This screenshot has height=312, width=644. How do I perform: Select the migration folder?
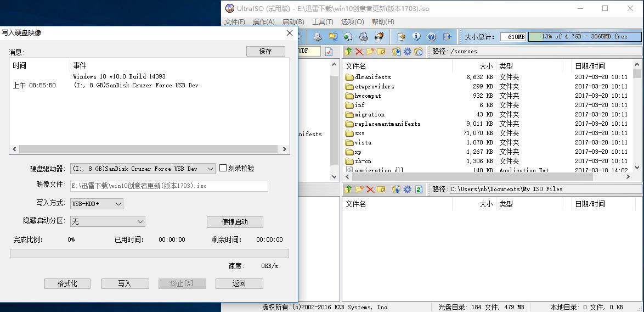[x=365, y=114]
